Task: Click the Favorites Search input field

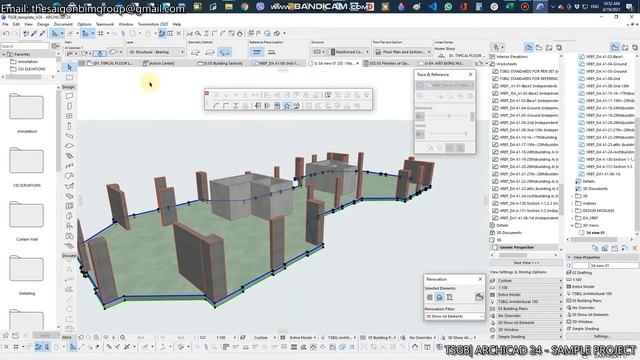Action: tap(24, 46)
